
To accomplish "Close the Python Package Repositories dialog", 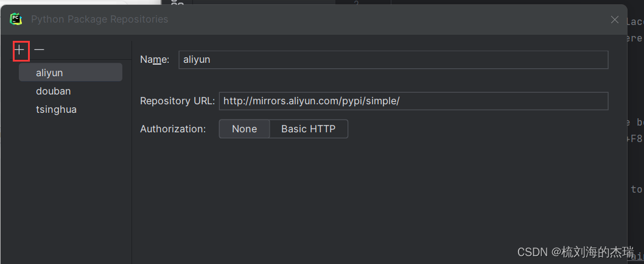I will tap(614, 20).
